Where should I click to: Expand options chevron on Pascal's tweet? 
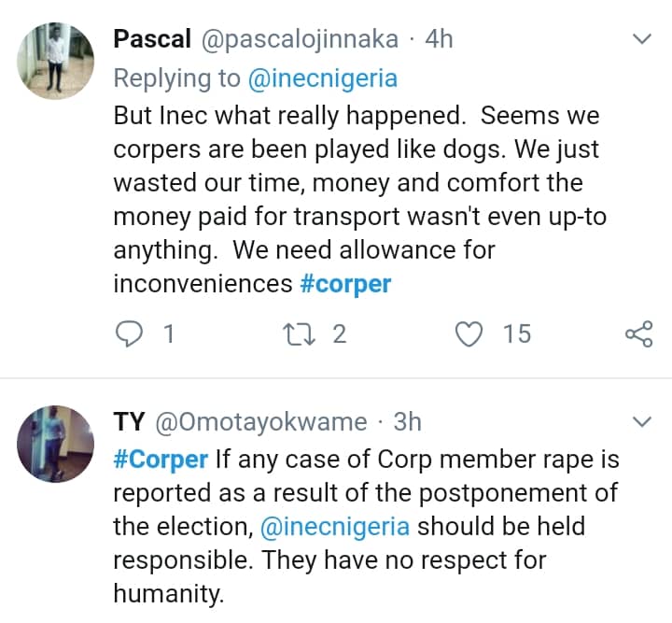pyautogui.click(x=642, y=39)
